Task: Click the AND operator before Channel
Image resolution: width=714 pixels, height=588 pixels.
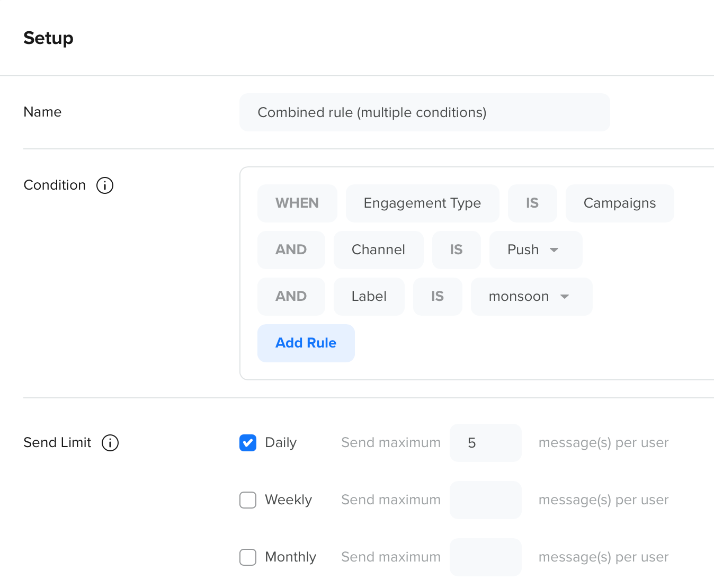Action: (291, 250)
